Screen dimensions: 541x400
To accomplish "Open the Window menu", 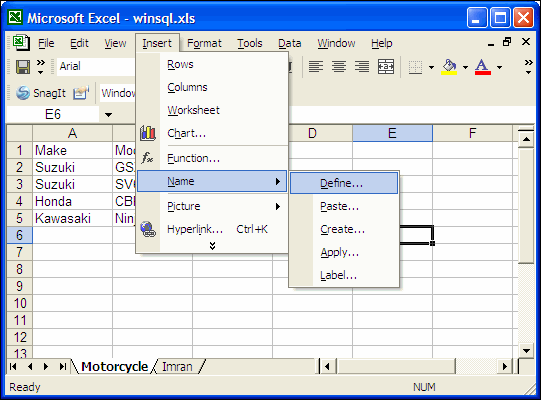I will click(336, 43).
